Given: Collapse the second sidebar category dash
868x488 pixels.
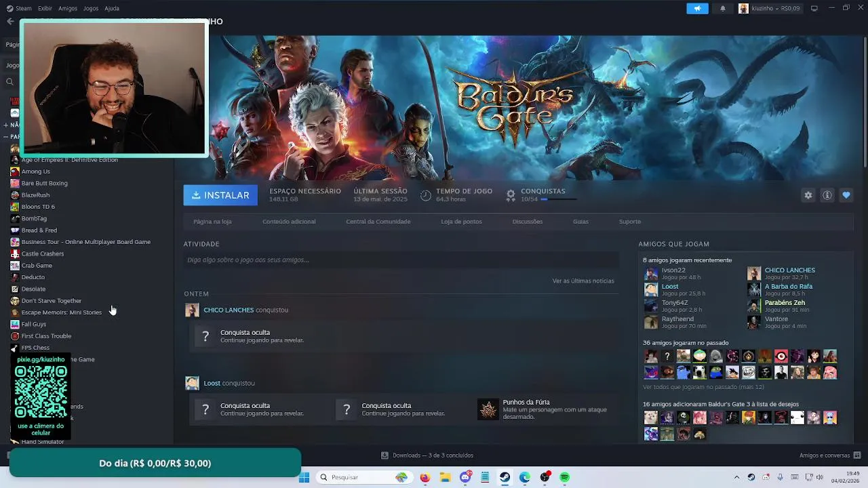Looking at the screenshot, I should tap(6, 137).
